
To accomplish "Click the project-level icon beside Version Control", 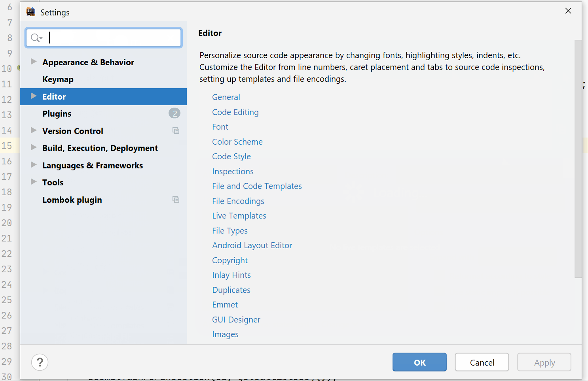I will pos(176,131).
